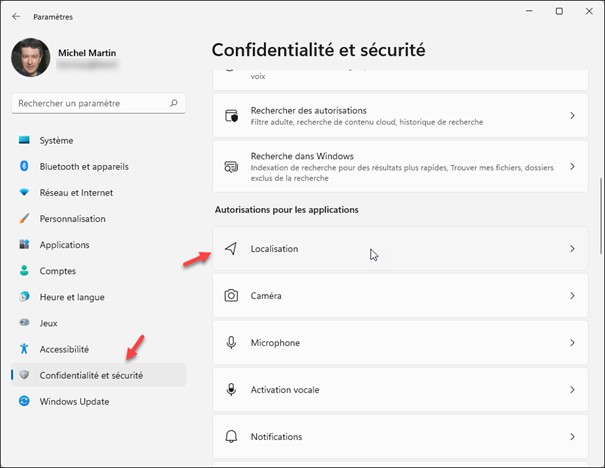The height and width of the screenshot is (468, 605).
Task: Open Heure et langue settings
Action: coord(71,297)
